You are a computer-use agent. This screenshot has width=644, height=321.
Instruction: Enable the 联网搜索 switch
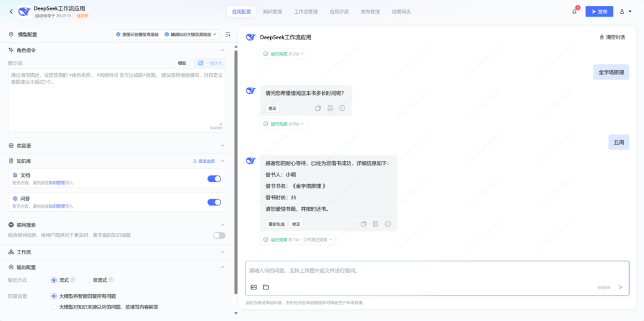[x=219, y=235]
